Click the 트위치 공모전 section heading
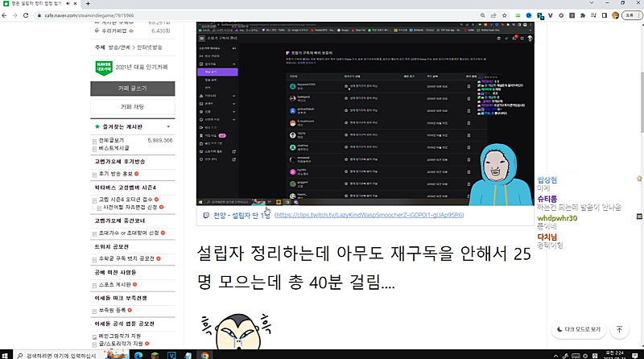The height and width of the screenshot is (359, 644). (x=112, y=246)
